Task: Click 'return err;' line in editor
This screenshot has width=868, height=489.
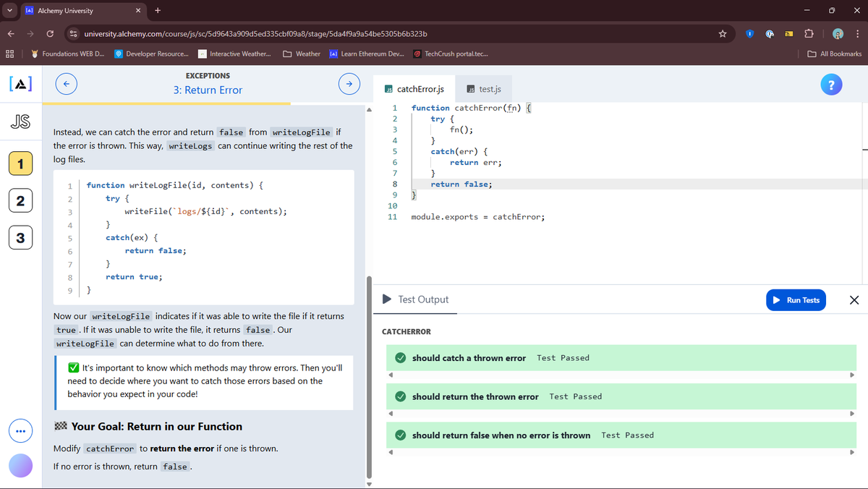Action: (475, 163)
